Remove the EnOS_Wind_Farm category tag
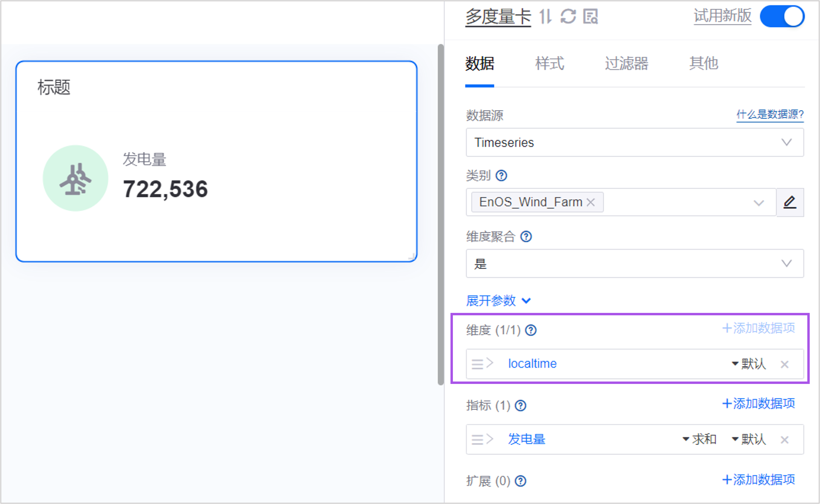Image resolution: width=820 pixels, height=504 pixels. (x=591, y=202)
